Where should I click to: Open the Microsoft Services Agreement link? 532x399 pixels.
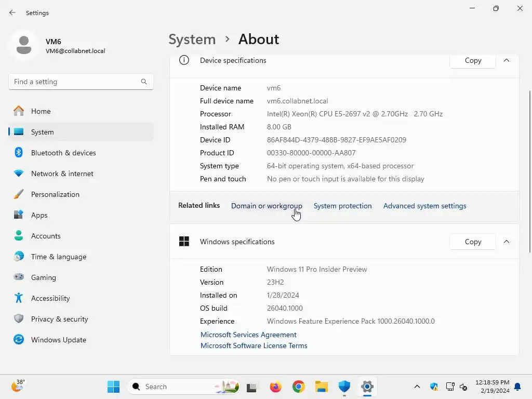point(248,335)
